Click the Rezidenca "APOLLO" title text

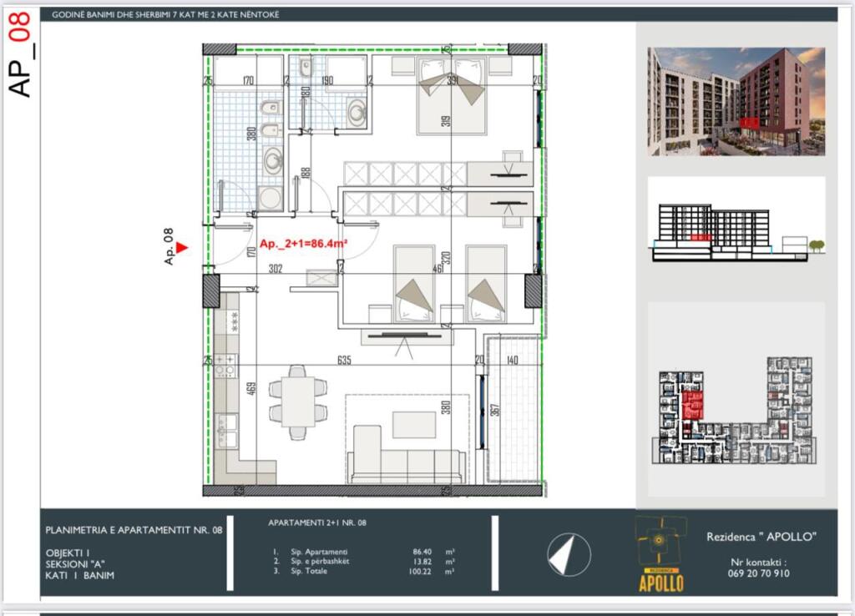[x=761, y=536]
